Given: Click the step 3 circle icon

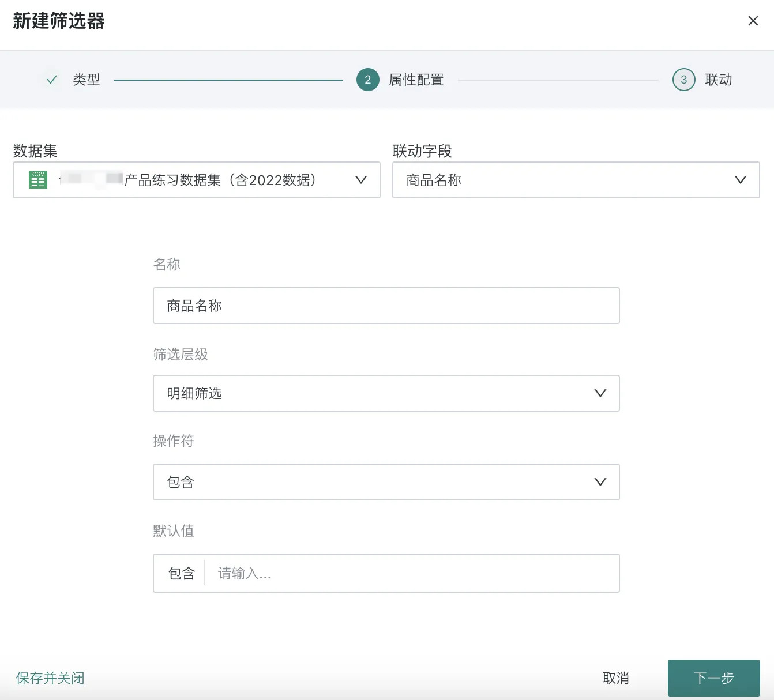Looking at the screenshot, I should (x=683, y=80).
